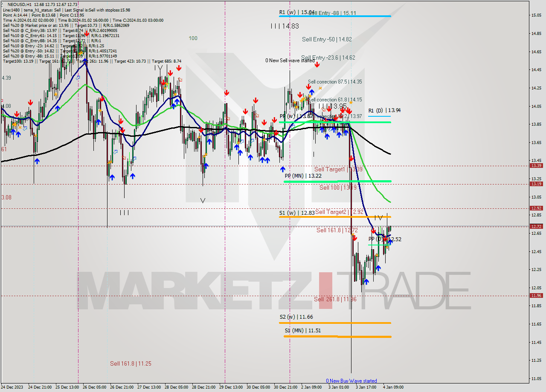Click the 'PP (MN) | 13.22' pivot label
The width and height of the screenshot is (546, 392).
coord(303,176)
